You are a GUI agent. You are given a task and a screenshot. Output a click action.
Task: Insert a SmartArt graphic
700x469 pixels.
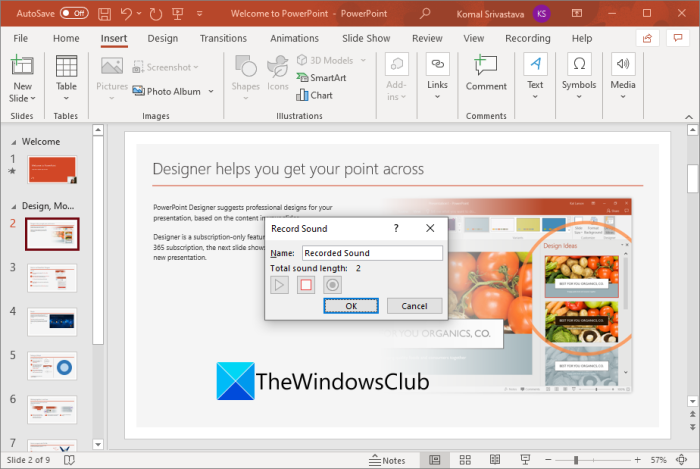[321, 78]
